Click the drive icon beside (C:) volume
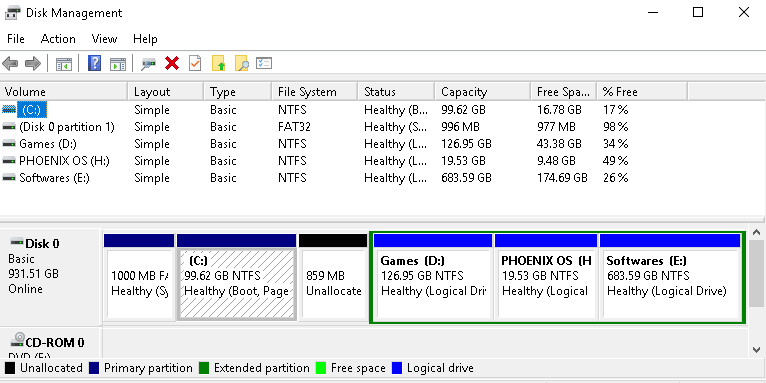Image resolution: width=766 pixels, height=383 pixels. click(x=9, y=109)
